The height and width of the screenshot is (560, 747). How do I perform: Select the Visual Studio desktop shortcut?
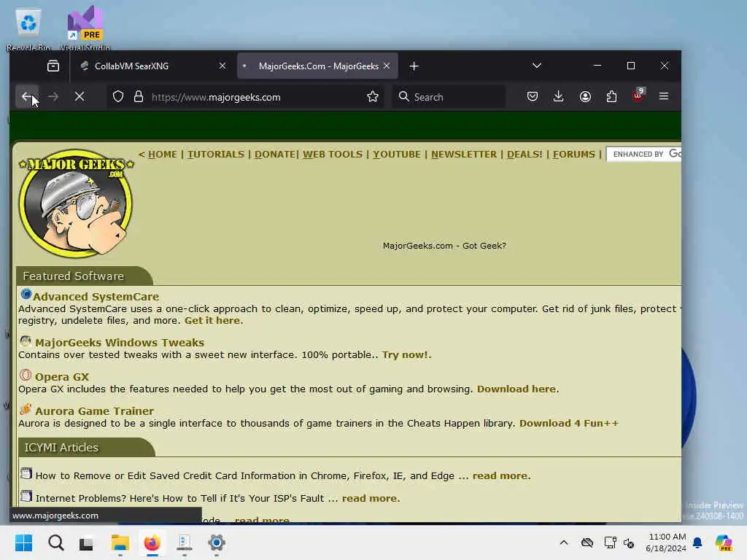(85, 28)
